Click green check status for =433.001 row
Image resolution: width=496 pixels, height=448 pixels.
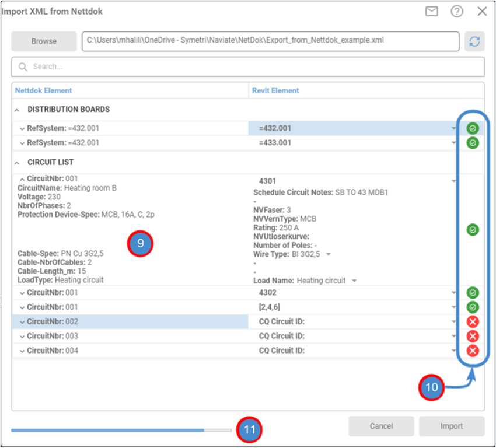click(x=473, y=143)
